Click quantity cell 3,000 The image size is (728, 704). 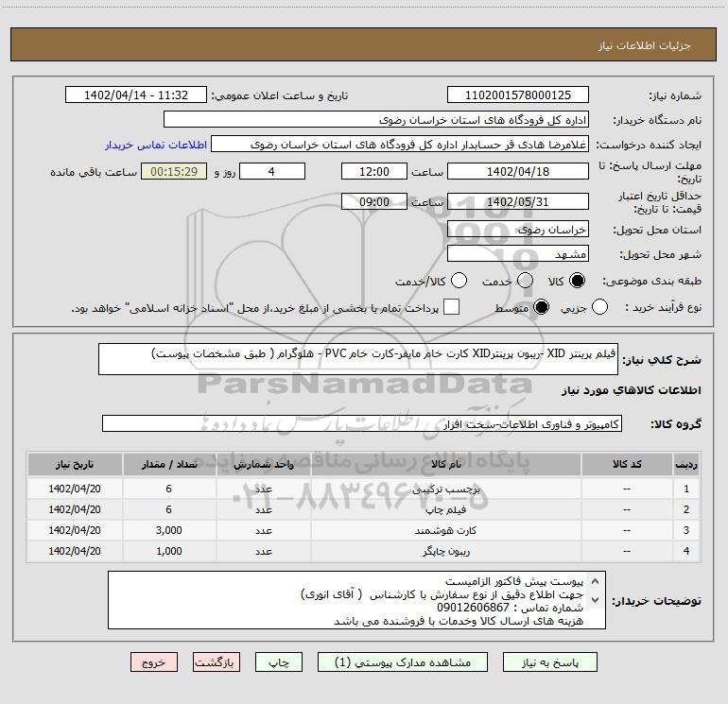(x=169, y=530)
